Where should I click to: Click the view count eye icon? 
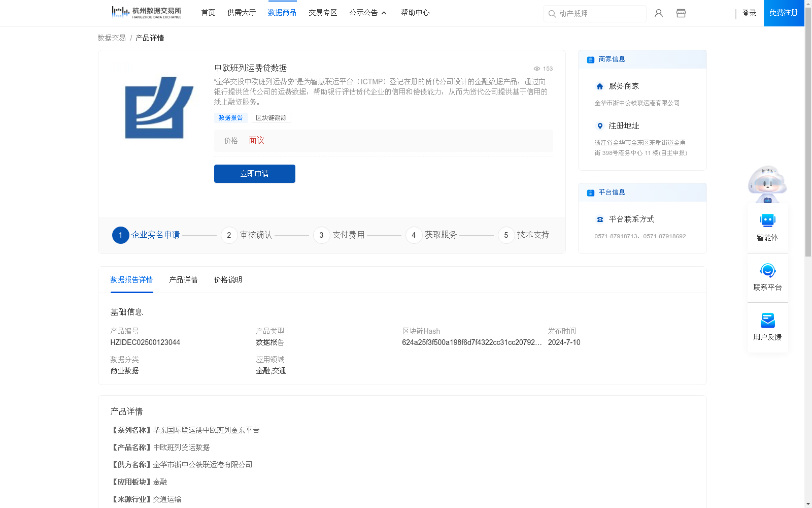pos(536,69)
